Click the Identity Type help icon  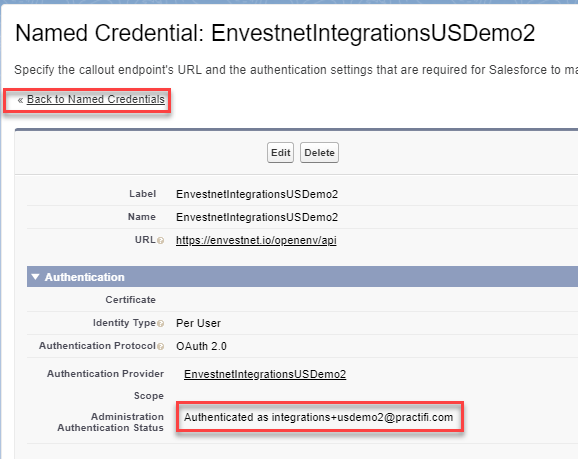[x=160, y=324]
